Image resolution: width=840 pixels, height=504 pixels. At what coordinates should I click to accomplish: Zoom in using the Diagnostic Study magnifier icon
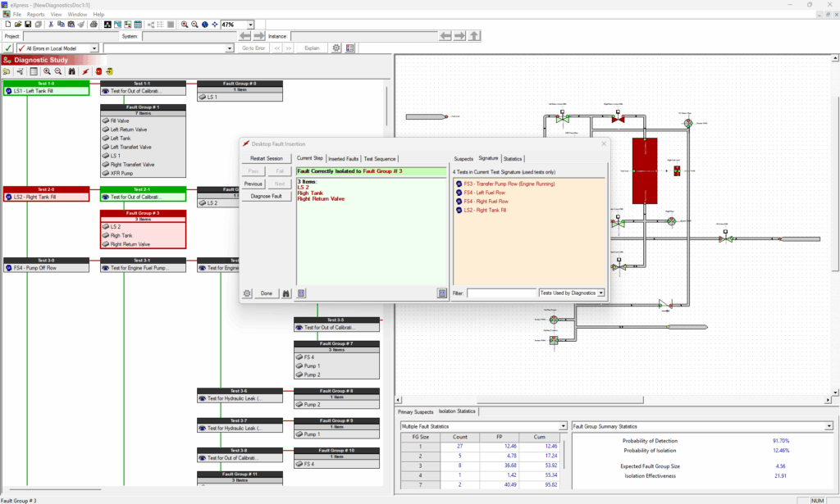point(48,71)
